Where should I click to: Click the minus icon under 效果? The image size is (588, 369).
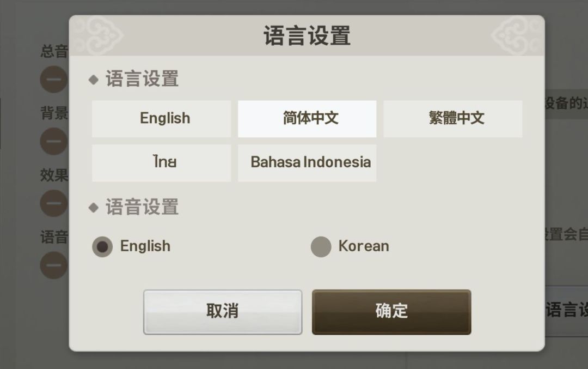(x=53, y=204)
